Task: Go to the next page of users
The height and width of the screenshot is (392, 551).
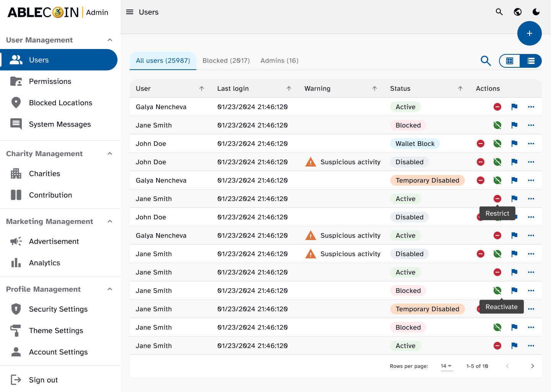Action: click(532, 366)
